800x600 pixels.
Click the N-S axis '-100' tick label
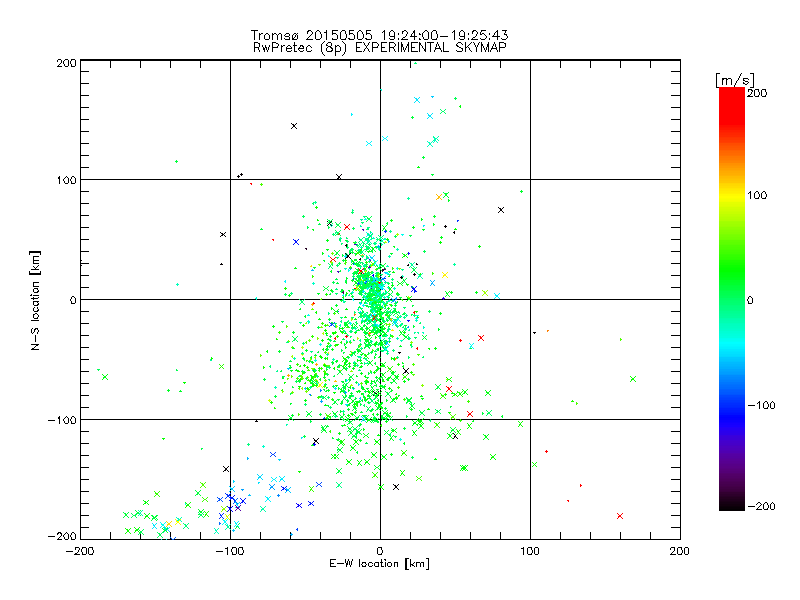pos(62,420)
